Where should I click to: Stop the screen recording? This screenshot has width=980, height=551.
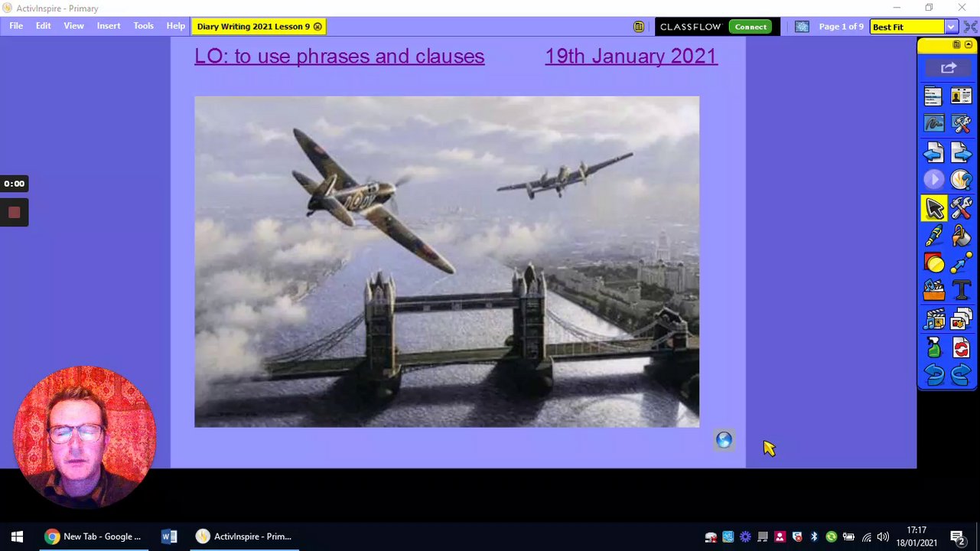(14, 213)
